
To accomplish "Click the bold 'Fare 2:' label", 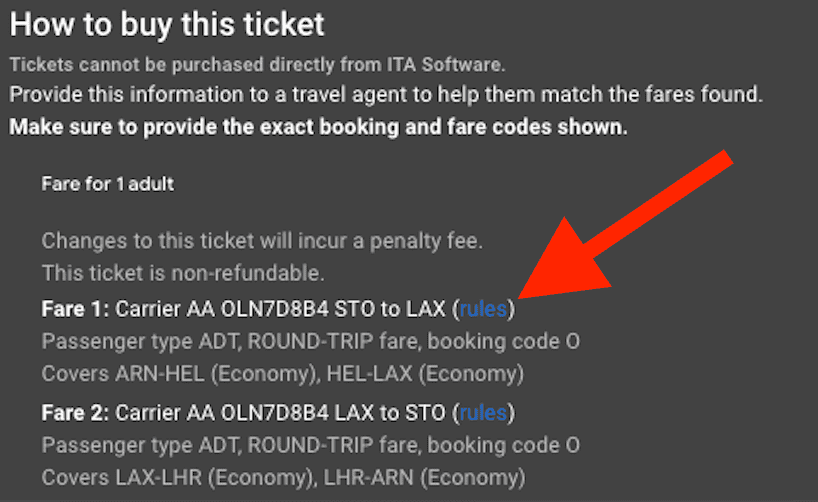I will [75, 412].
